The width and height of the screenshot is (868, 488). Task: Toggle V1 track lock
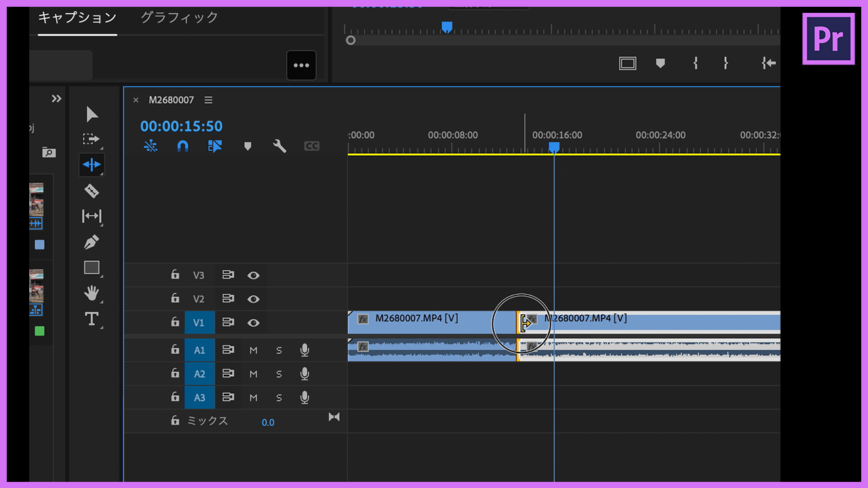click(x=175, y=323)
